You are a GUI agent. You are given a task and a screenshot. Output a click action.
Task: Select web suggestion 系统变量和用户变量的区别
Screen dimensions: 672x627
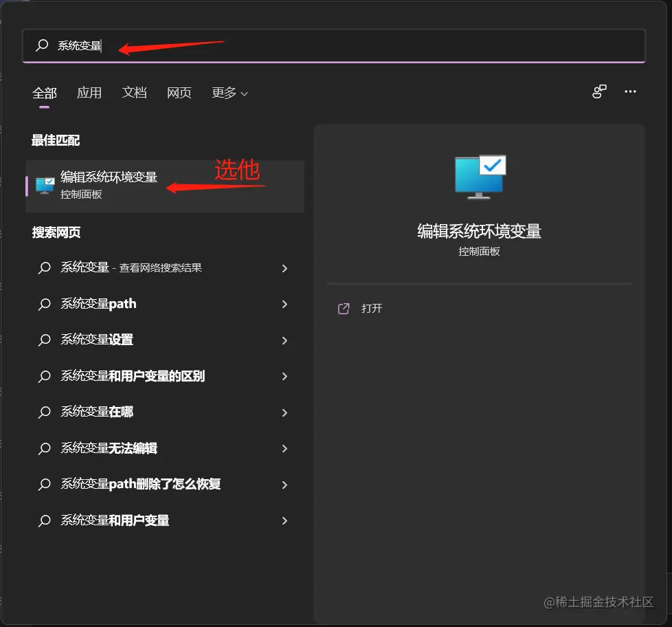(165, 376)
